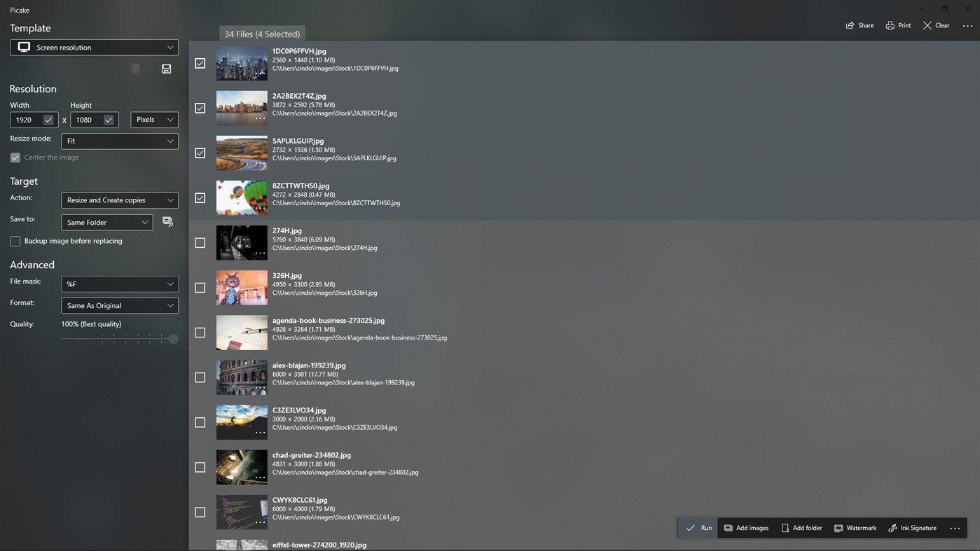Change the Format dropdown from Same As Original
The height and width of the screenshot is (551, 980).
click(x=119, y=305)
